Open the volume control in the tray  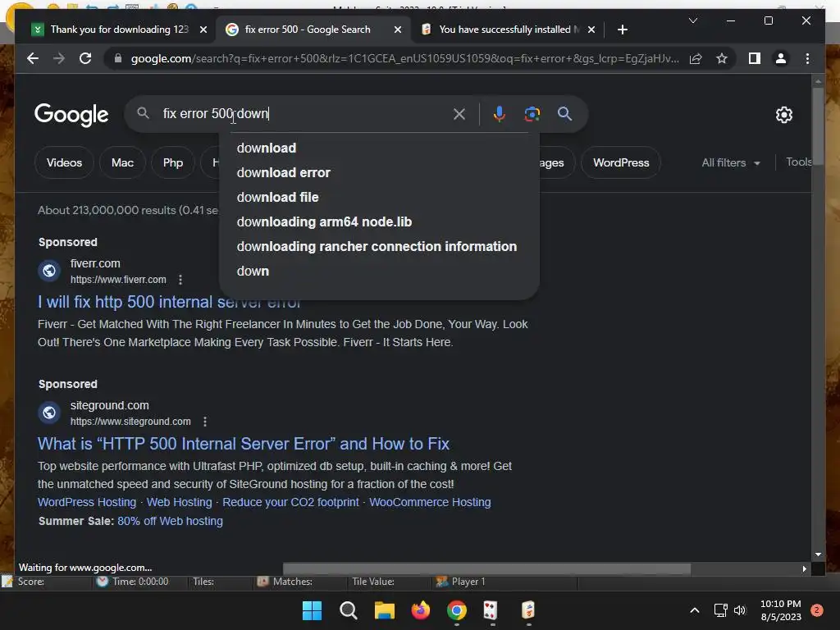click(740, 610)
